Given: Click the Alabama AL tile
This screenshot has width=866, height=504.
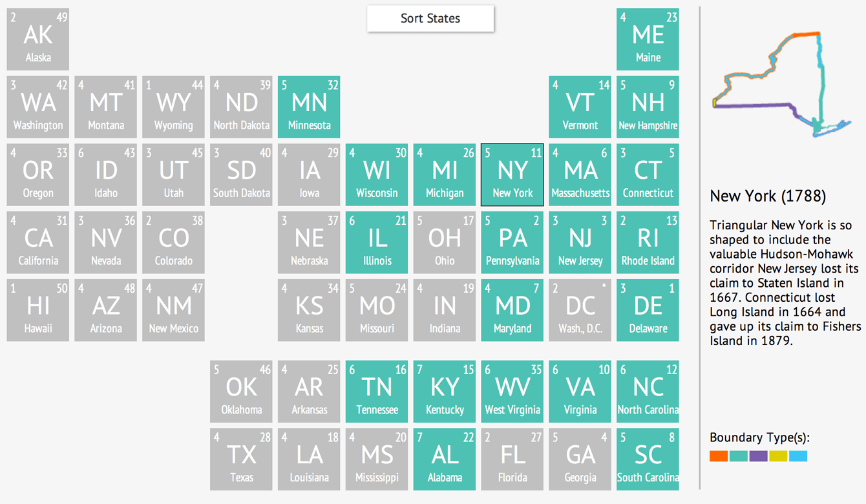Looking at the screenshot, I should pos(445,459).
